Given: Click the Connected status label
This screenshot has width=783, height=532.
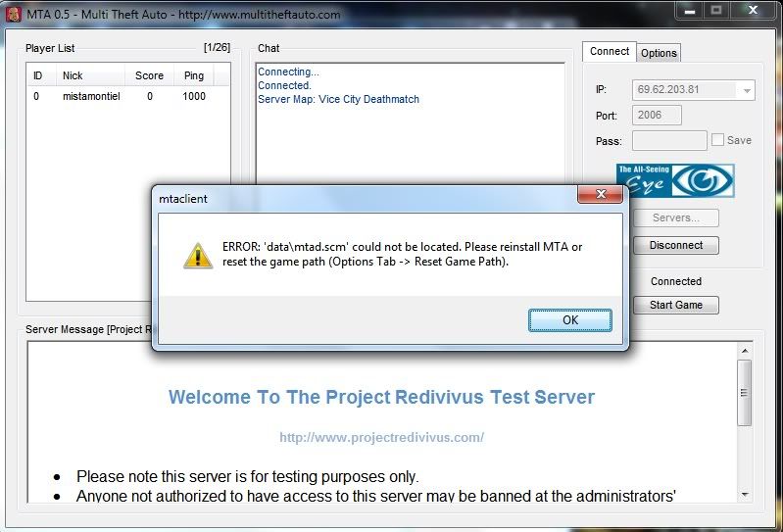Looking at the screenshot, I should [675, 281].
